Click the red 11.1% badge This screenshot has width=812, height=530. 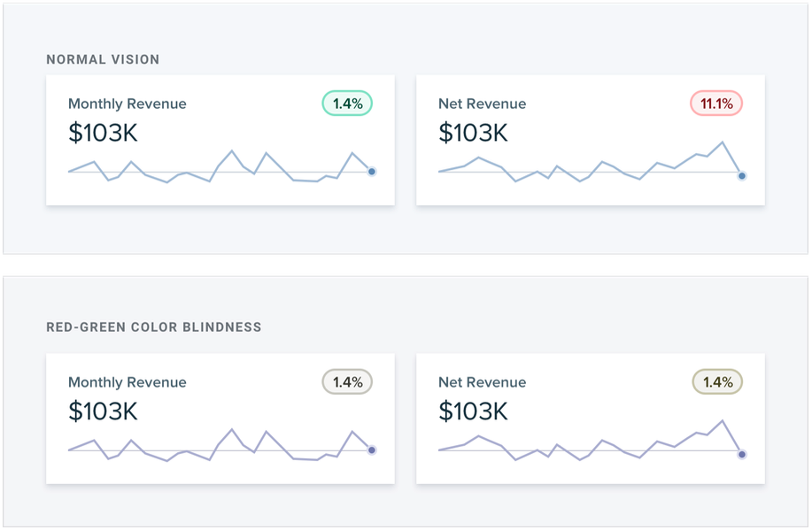click(x=716, y=104)
